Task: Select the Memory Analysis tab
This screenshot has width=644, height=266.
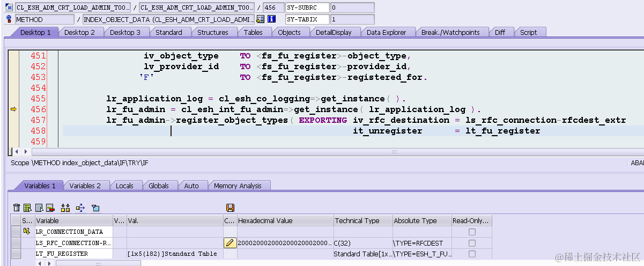Action: [x=238, y=186]
